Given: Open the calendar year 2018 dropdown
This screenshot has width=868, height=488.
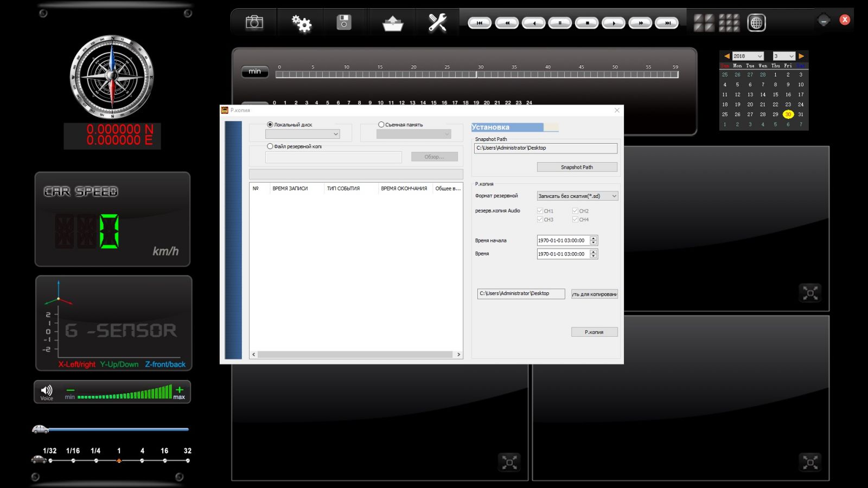Looking at the screenshot, I should click(748, 56).
